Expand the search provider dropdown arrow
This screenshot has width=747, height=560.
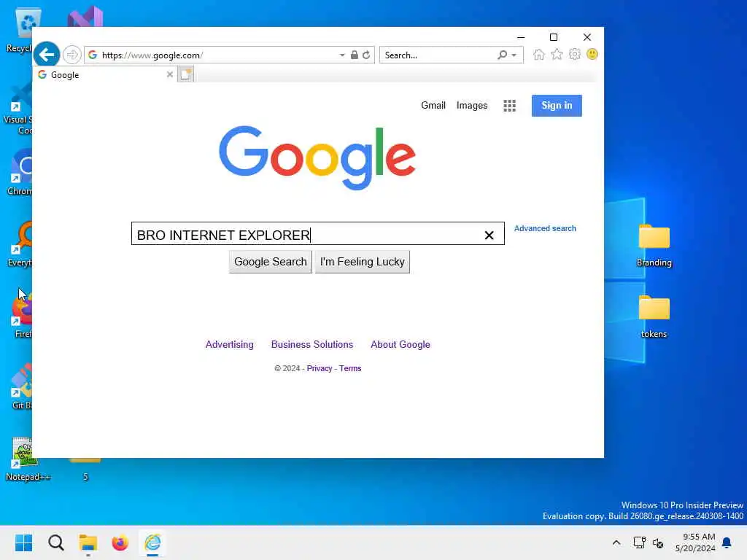point(514,55)
